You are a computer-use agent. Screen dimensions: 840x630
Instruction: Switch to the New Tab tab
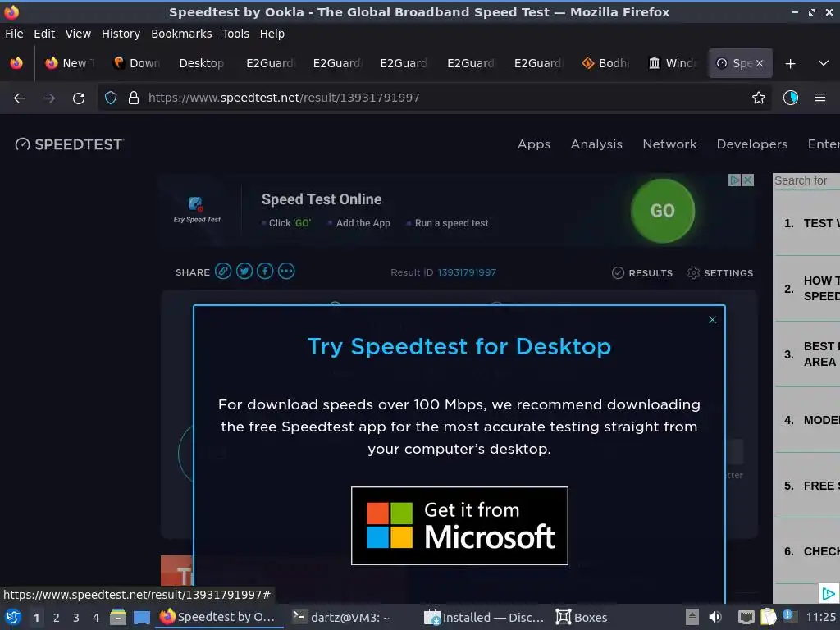[x=70, y=63]
